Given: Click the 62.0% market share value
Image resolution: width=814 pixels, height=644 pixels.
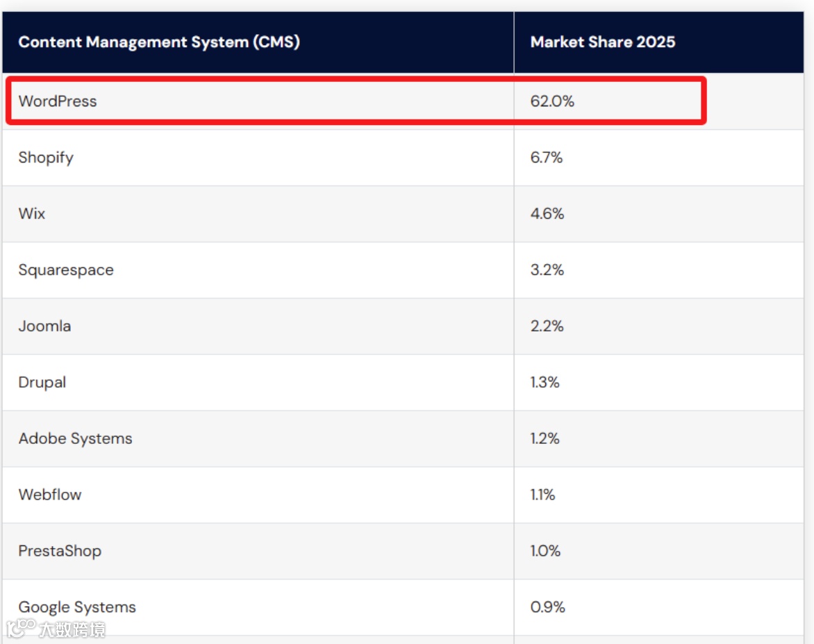Looking at the screenshot, I should click(x=552, y=101).
